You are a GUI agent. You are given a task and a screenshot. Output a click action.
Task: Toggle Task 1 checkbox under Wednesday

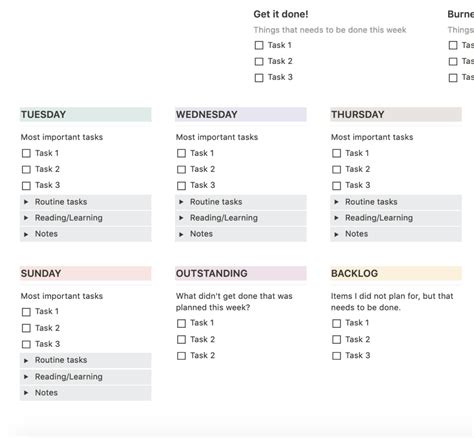pos(181,153)
